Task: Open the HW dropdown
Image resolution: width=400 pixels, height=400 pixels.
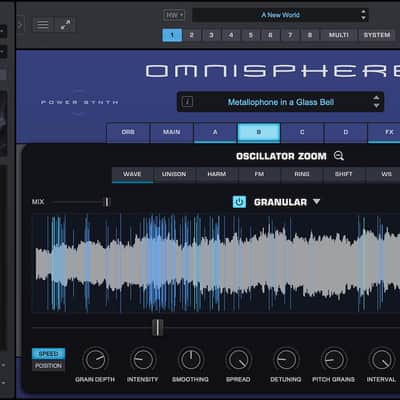Action: 174,15
